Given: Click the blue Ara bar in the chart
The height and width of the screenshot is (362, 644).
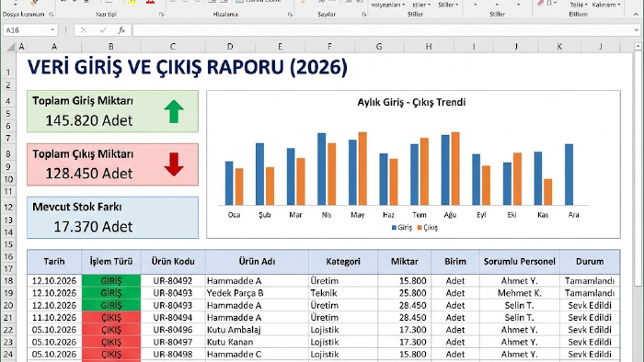Looking at the screenshot, I should pos(569,175).
